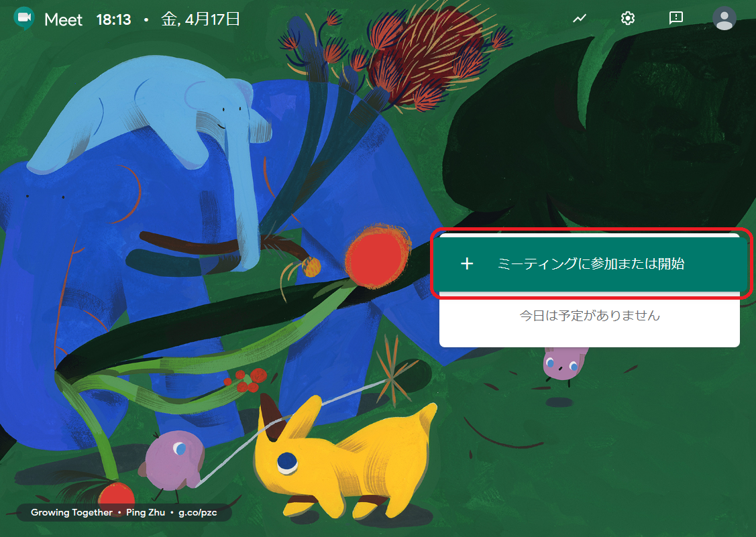Click the 今日は予定がありません text
The height and width of the screenshot is (537, 756).
pos(589,316)
